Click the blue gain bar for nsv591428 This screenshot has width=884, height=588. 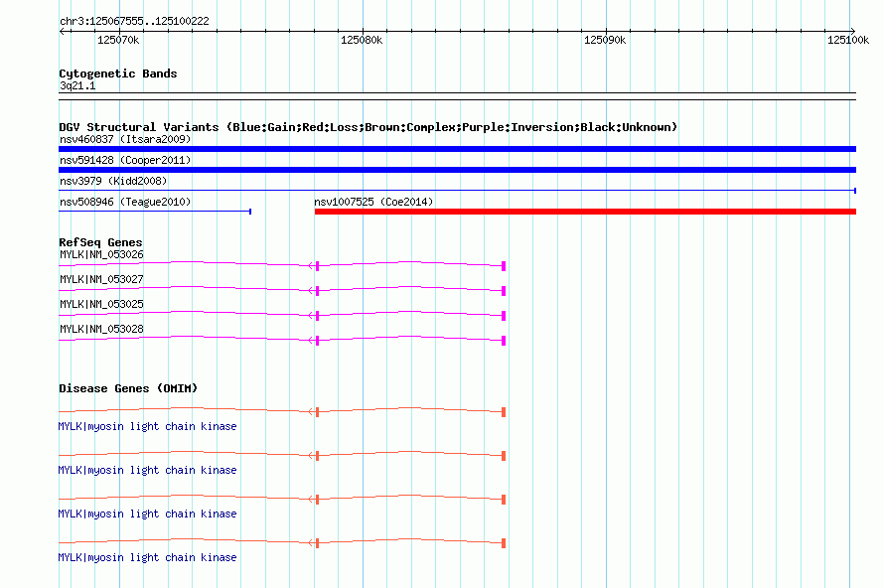tap(457, 170)
